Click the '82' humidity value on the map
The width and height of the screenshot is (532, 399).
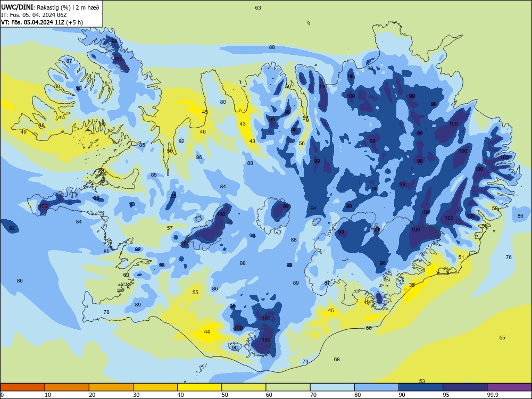coord(181,141)
